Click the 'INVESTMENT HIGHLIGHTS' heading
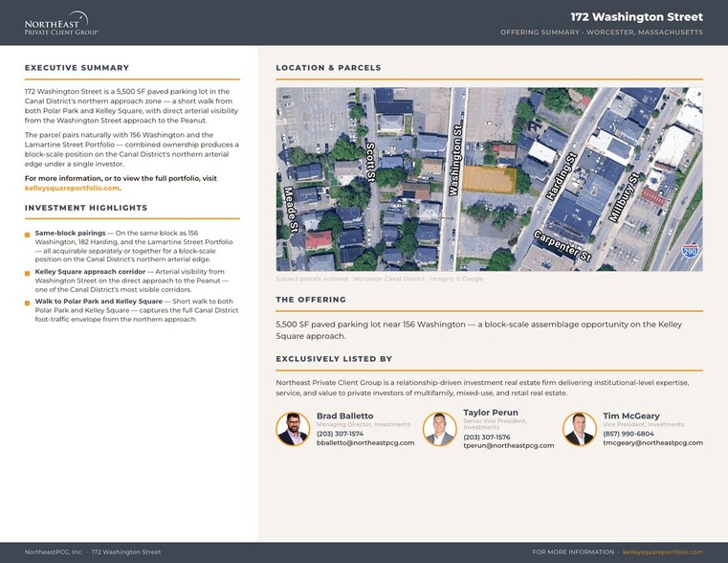 pyautogui.click(x=86, y=208)
